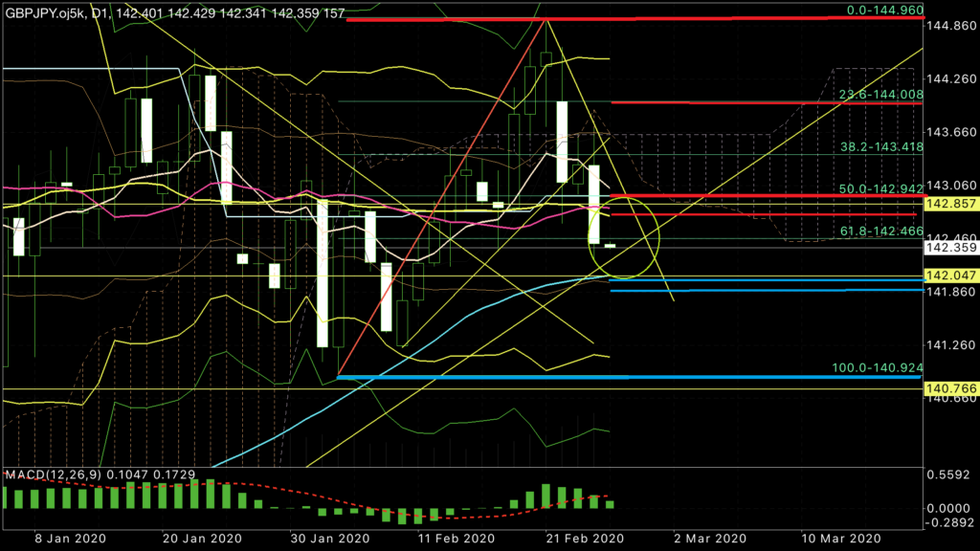This screenshot has height=551, width=980.
Task: Click the 142.047 yellow price tag
Action: [x=950, y=275]
